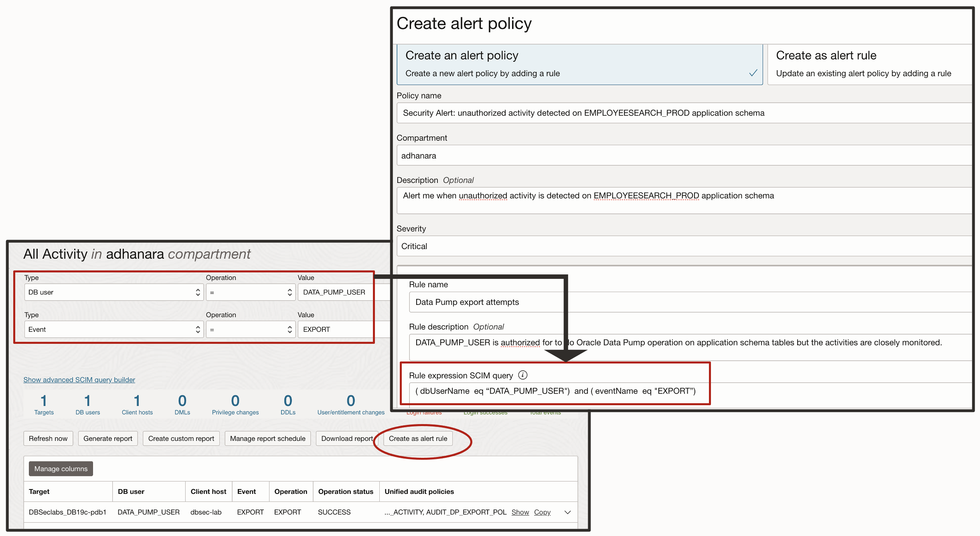
Task: Click the Policy name input field
Action: (x=682, y=113)
